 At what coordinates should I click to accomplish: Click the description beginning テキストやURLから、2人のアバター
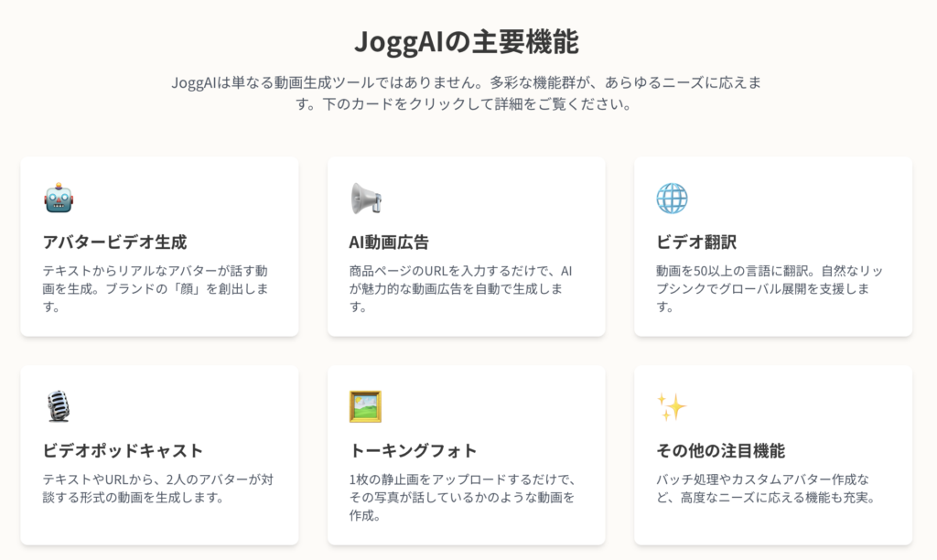157,489
